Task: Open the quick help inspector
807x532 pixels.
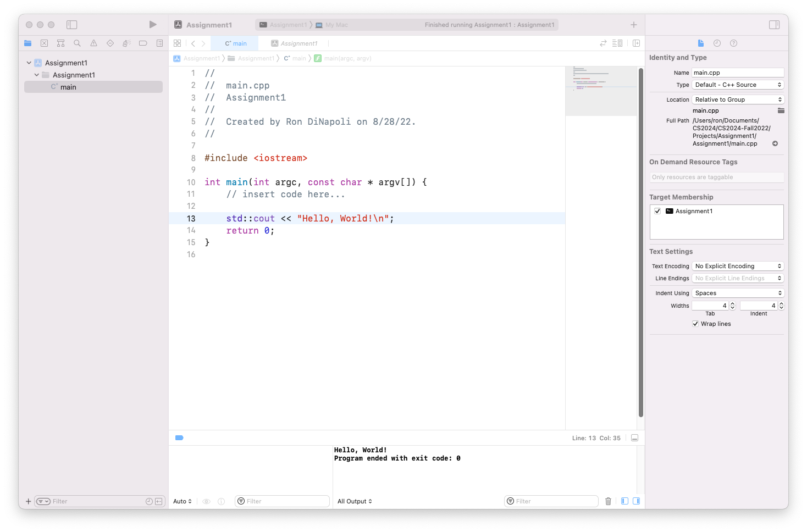Action: (733, 43)
